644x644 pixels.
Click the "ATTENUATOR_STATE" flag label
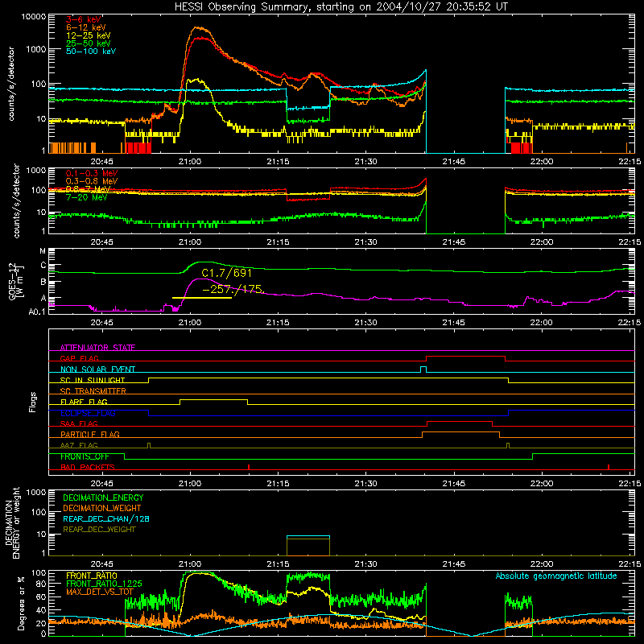97,348
